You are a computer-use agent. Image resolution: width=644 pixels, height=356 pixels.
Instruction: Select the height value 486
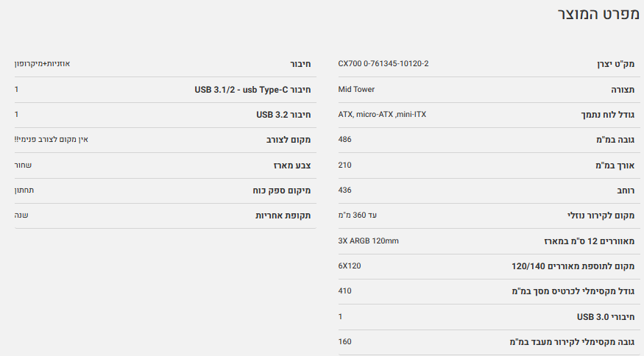(x=345, y=140)
